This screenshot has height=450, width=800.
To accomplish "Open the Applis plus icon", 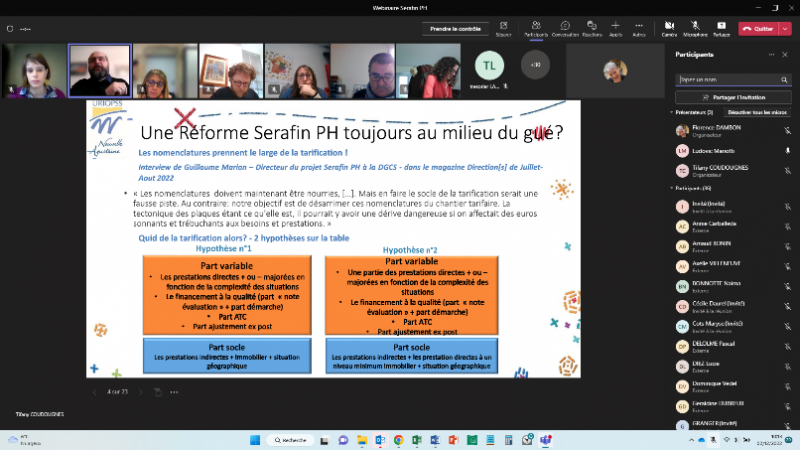I will pos(615,29).
